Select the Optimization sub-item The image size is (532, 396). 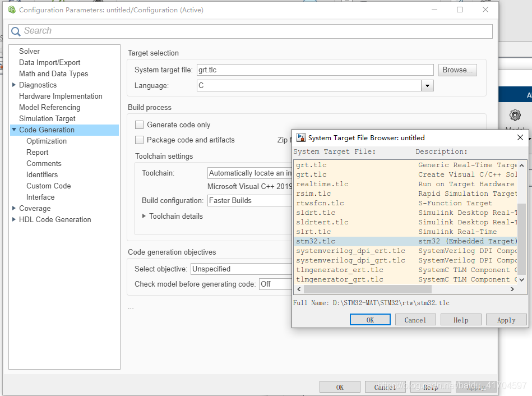47,141
